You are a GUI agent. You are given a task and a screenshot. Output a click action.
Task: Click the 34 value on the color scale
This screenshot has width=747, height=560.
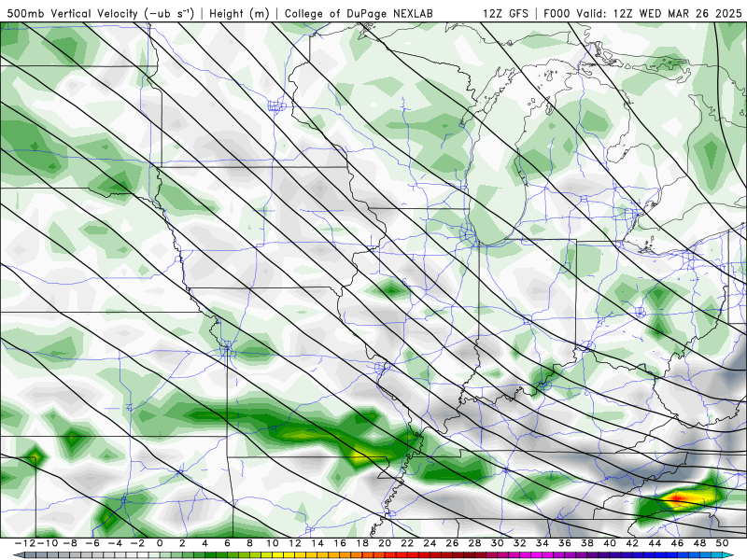543,543
